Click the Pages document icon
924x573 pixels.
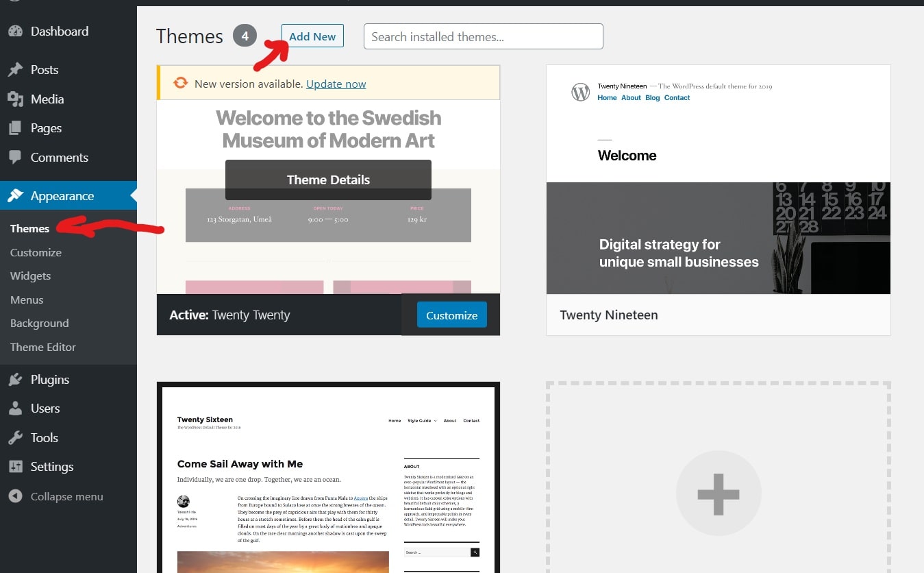pyautogui.click(x=15, y=127)
